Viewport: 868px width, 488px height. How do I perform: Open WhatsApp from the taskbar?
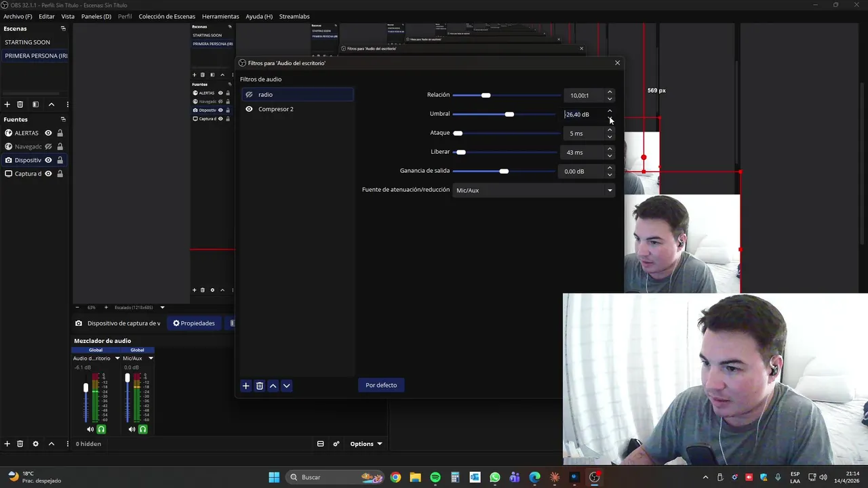pyautogui.click(x=495, y=477)
